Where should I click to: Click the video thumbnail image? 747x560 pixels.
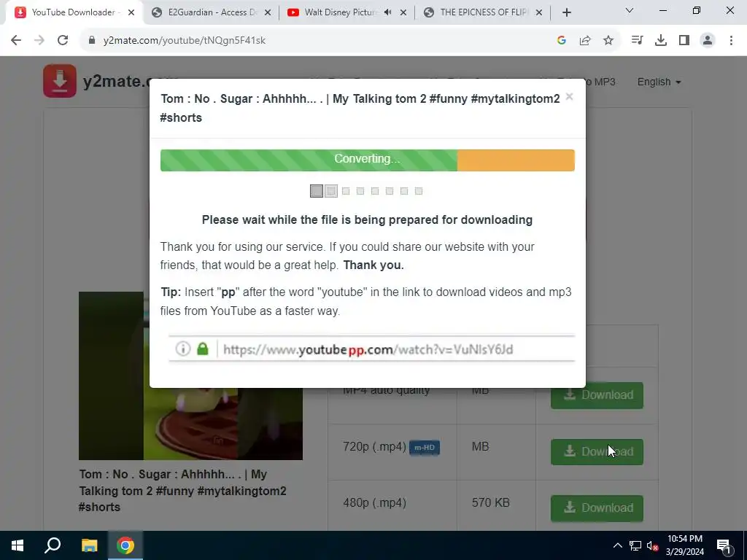[190, 376]
